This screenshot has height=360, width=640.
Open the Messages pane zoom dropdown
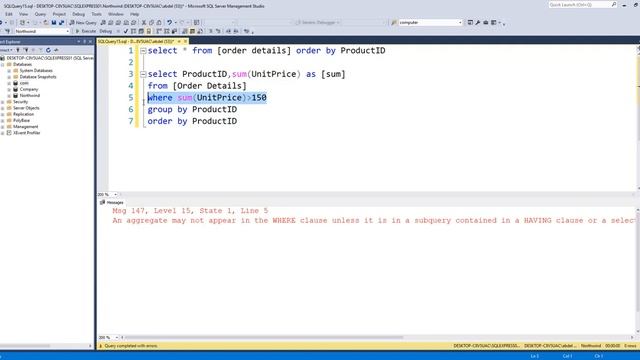click(x=116, y=338)
